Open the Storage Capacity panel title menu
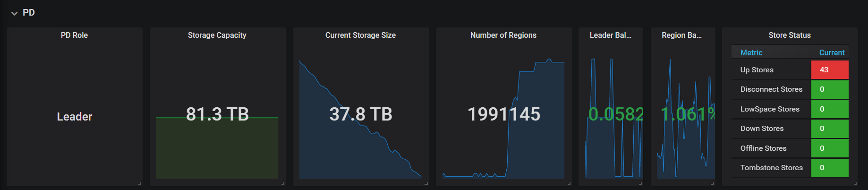 click(x=217, y=35)
